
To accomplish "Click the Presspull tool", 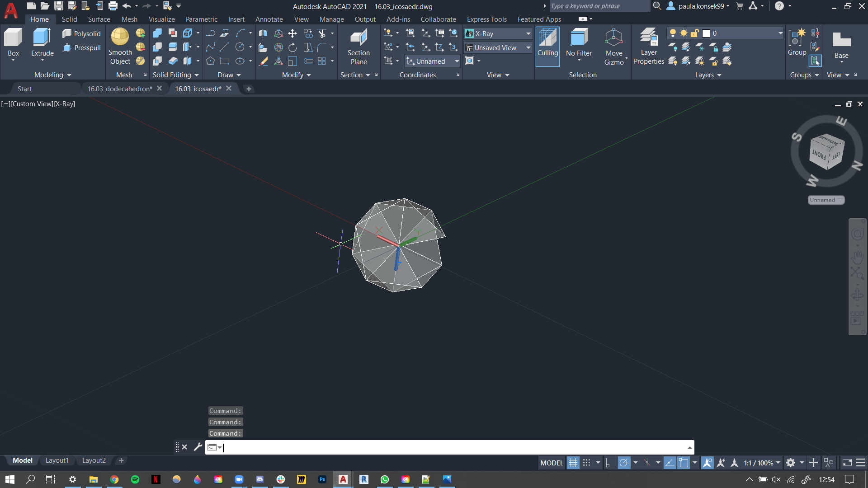I will pos(81,47).
